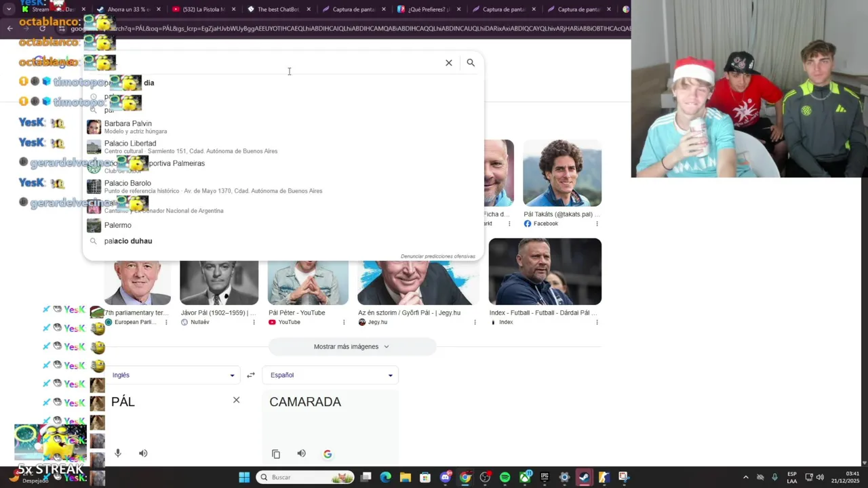Open Epic Games Launcher from the taskbar
The height and width of the screenshot is (488, 868).
click(x=545, y=477)
